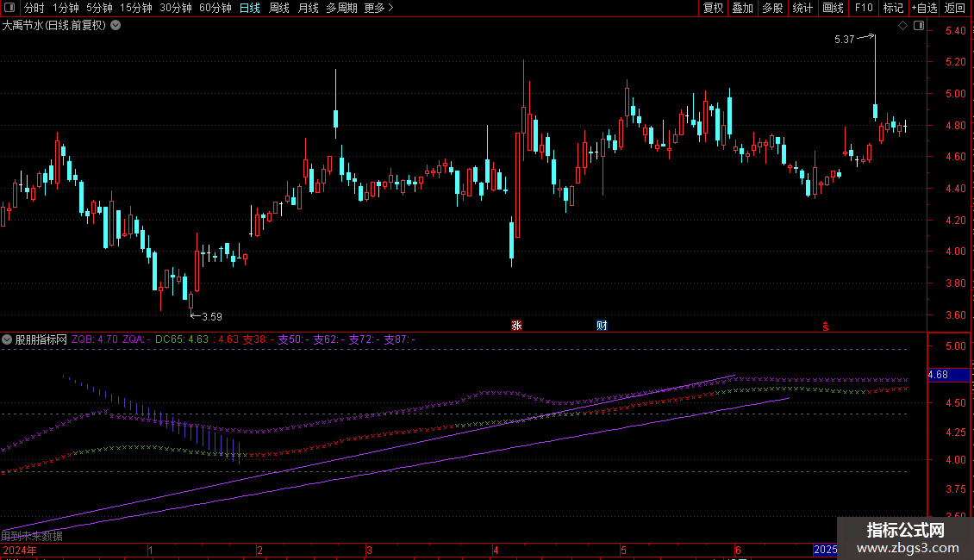Open the 大禹节水 chart settings dropdown arrow
The height and width of the screenshot is (560, 974).
116,26
